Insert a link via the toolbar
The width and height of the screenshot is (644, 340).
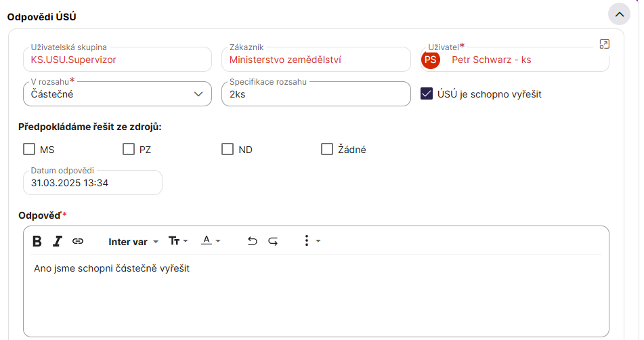(x=78, y=241)
